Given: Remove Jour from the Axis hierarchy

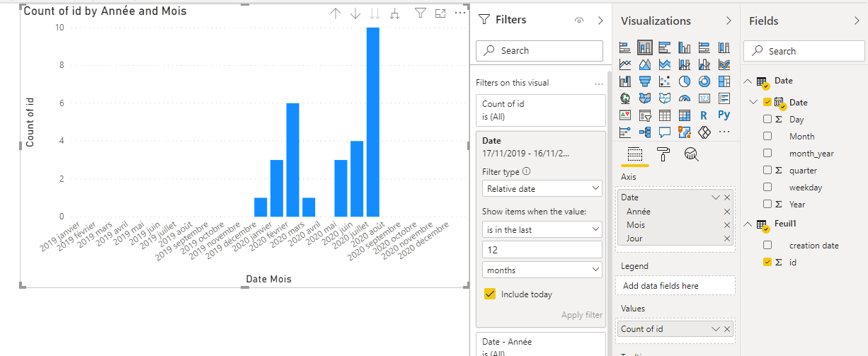Looking at the screenshot, I should (x=727, y=239).
